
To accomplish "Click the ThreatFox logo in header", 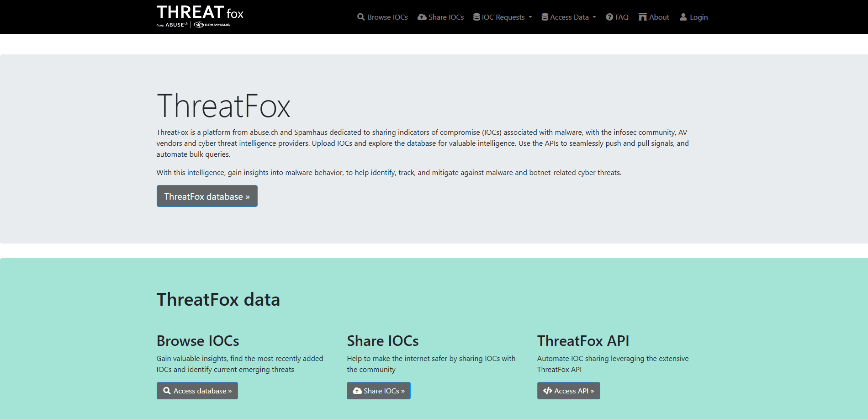I will 200,16.
